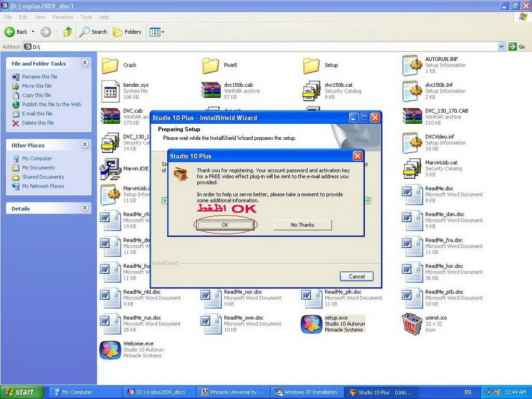Viewport: 532px width, 399px height.
Task: Select the dvc150b.Inf setup information icon
Action: 412,91
